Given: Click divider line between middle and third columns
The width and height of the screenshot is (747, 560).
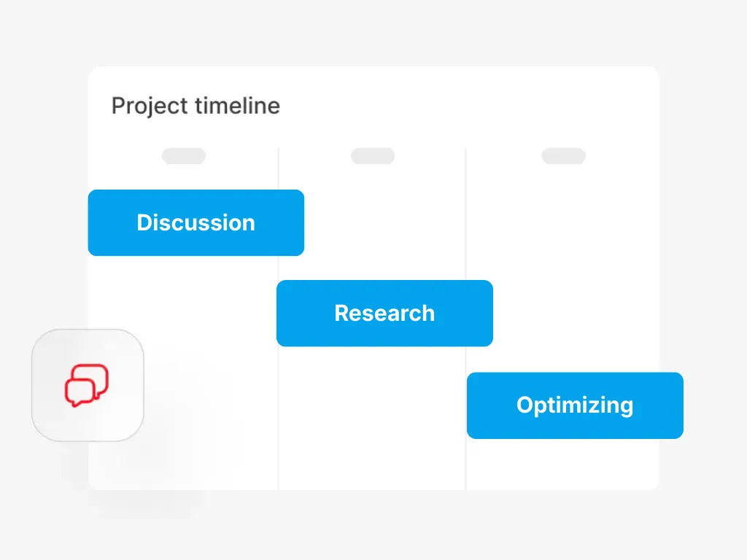Looking at the screenshot, I should click(x=465, y=319).
